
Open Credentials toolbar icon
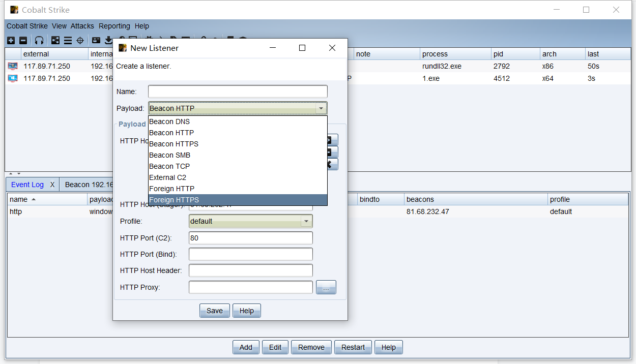pos(96,40)
